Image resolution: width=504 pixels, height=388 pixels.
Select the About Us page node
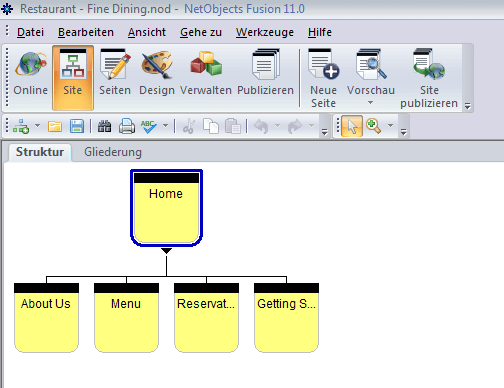46,318
